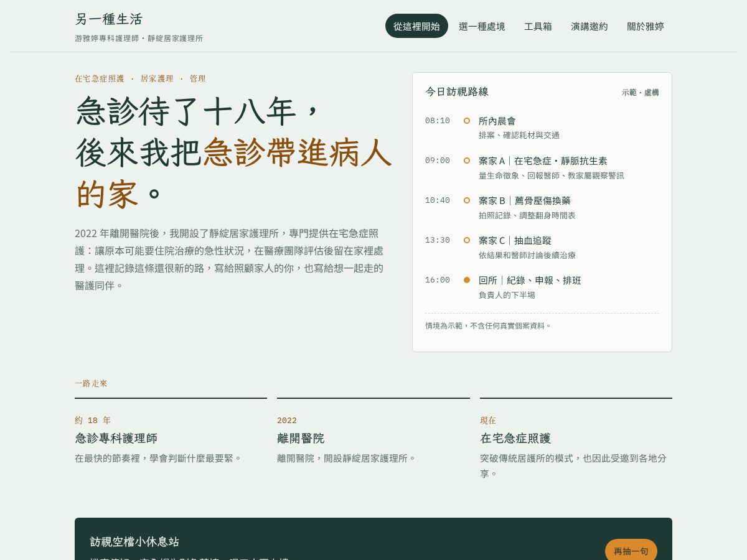Click 案家 C｜抽血追蹤 entry
Image resolution: width=747 pixels, height=560 pixels.
click(515, 240)
